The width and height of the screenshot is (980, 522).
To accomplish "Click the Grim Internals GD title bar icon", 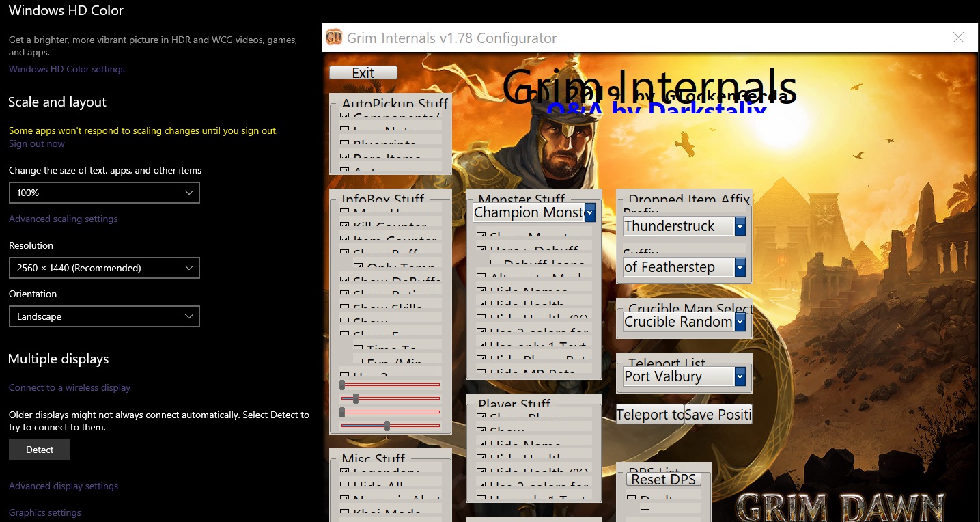I will pyautogui.click(x=333, y=38).
